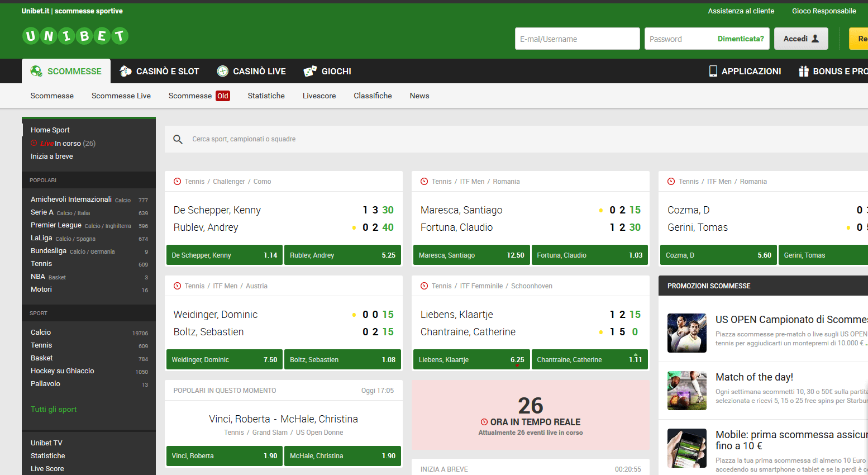The image size is (868, 475).
Task: Click live clock icon for ITF Femminile Schoonhoven
Action: (425, 286)
